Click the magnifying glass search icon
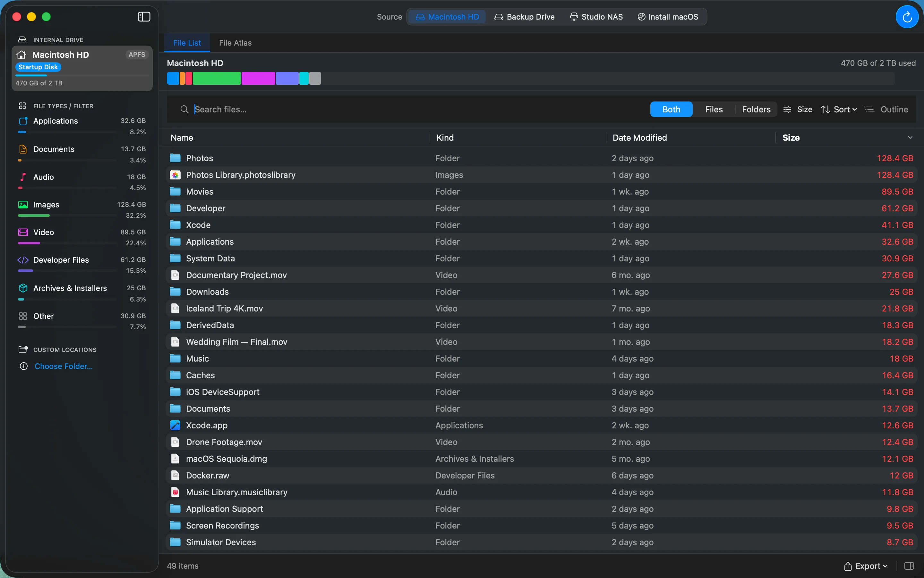The image size is (924, 578). click(184, 109)
